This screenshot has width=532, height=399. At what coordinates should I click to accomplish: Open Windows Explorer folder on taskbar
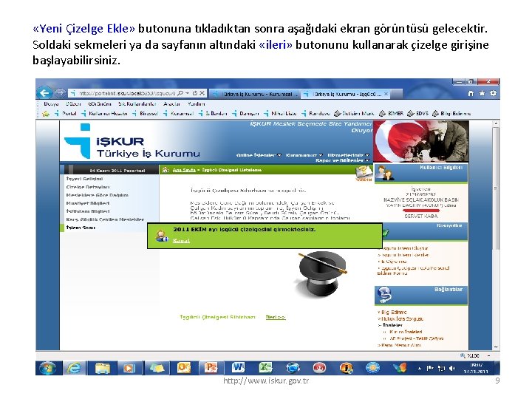coord(102,368)
